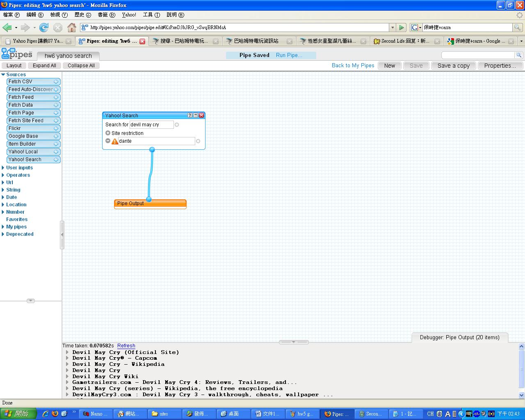Expand Devil May Cry (Official Site) result
This screenshot has width=525, height=420.
point(67,352)
